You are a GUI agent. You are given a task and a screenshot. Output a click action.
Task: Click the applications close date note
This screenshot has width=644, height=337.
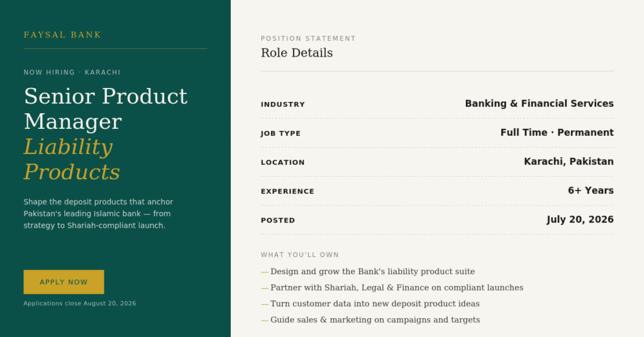tap(80, 303)
